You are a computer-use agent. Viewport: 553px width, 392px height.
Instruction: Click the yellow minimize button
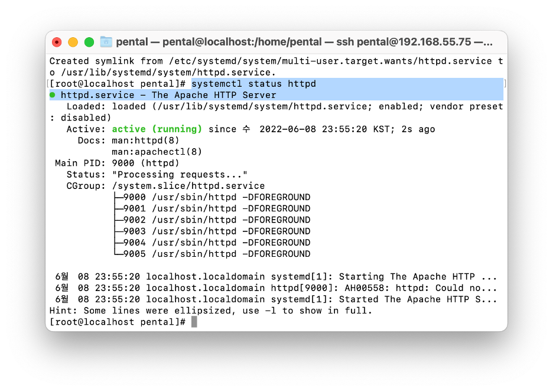tap(73, 42)
